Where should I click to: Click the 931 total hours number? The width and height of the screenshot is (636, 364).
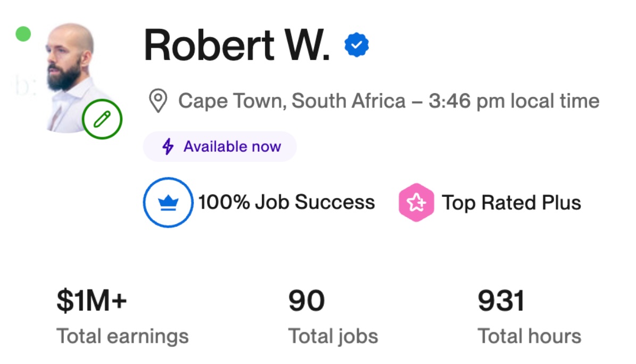(501, 301)
